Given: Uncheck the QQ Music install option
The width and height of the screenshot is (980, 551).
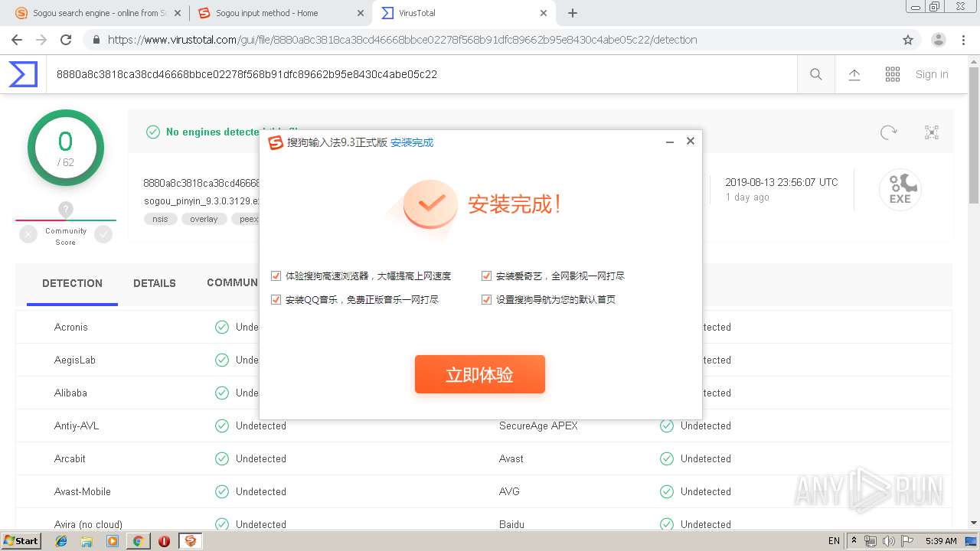Looking at the screenshot, I should (276, 299).
